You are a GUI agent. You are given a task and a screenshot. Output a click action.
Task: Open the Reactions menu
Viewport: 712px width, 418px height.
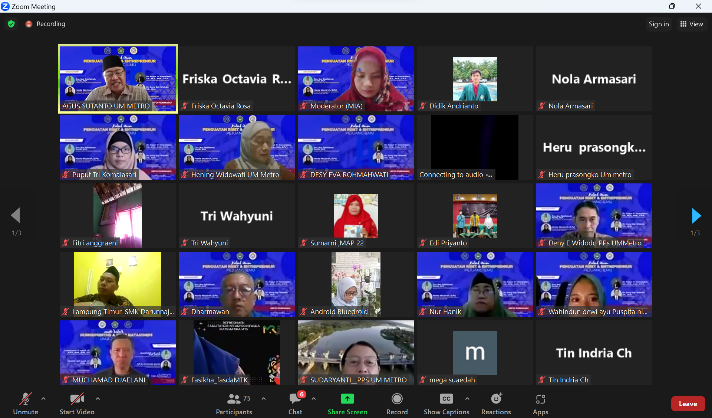pyautogui.click(x=495, y=400)
